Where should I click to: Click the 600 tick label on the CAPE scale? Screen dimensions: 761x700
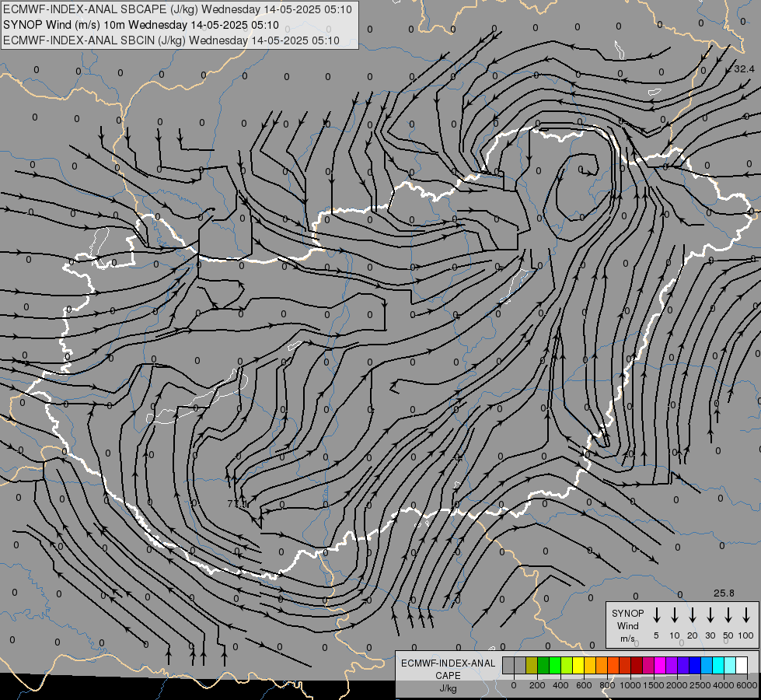click(584, 685)
